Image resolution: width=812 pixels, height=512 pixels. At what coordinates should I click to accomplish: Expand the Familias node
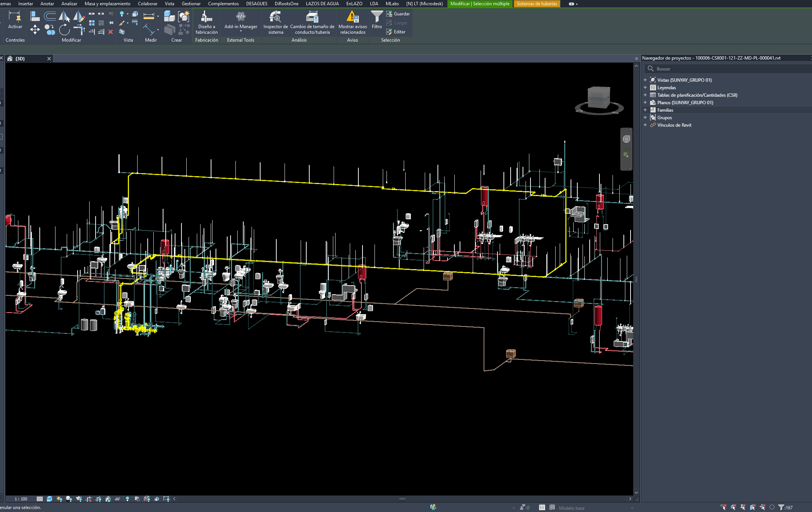(645, 110)
